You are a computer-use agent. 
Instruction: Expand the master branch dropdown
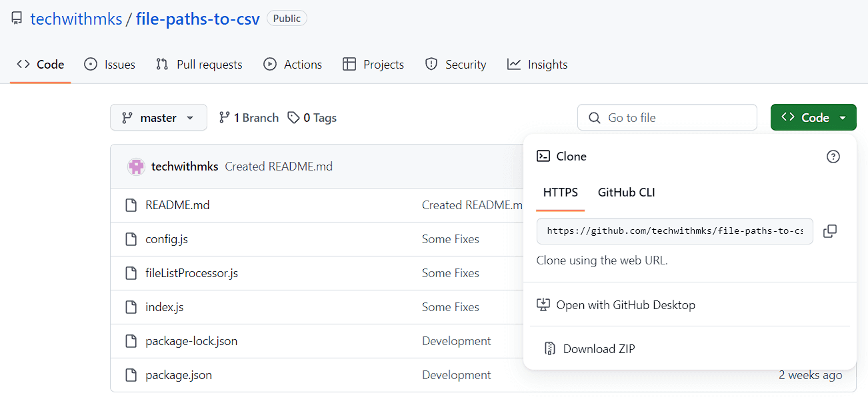159,117
